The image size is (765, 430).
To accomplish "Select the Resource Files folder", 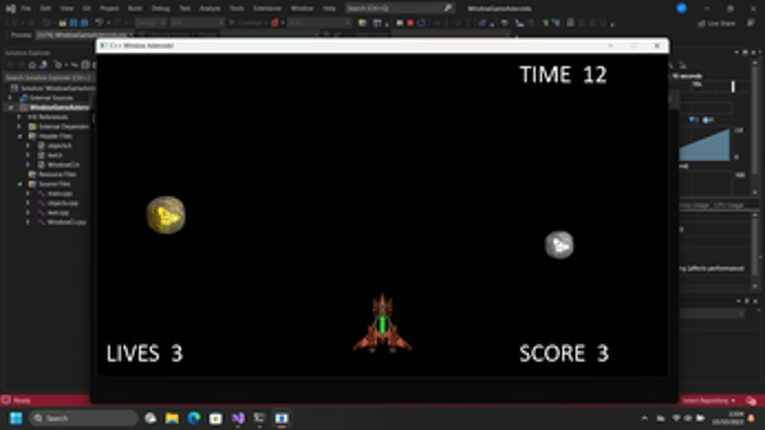I will (x=57, y=174).
